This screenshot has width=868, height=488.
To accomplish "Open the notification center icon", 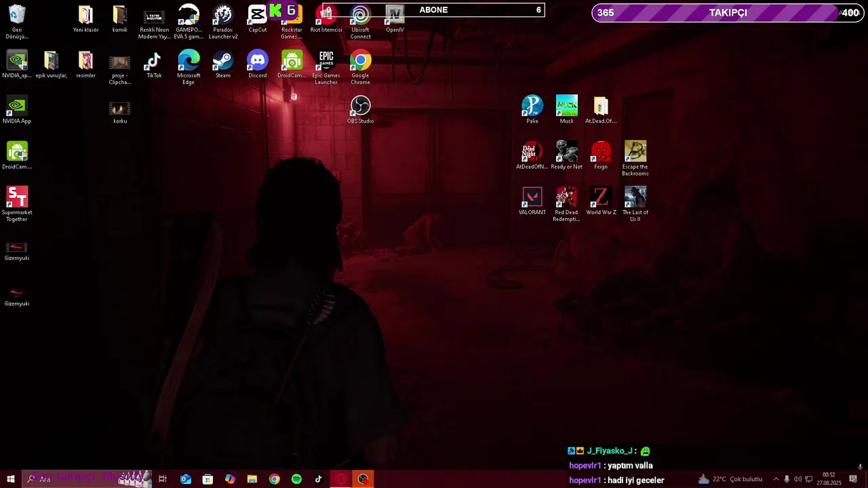I will tap(853, 479).
